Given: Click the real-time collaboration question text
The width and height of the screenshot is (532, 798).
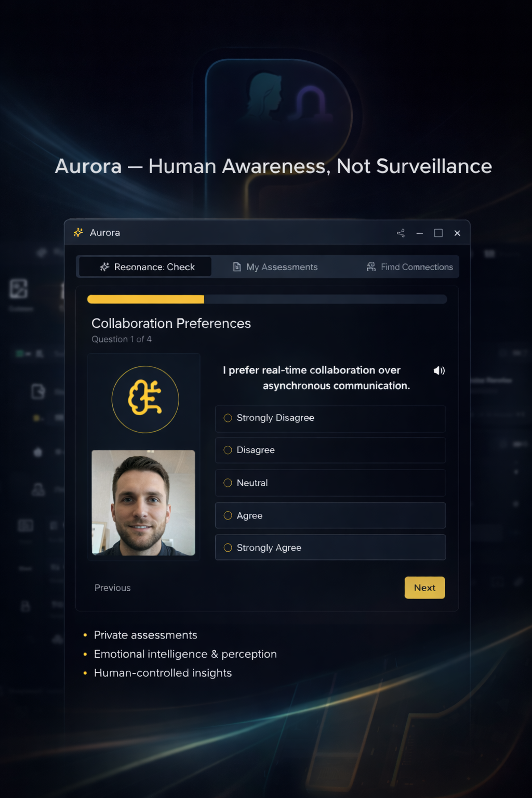Looking at the screenshot, I should [316, 378].
